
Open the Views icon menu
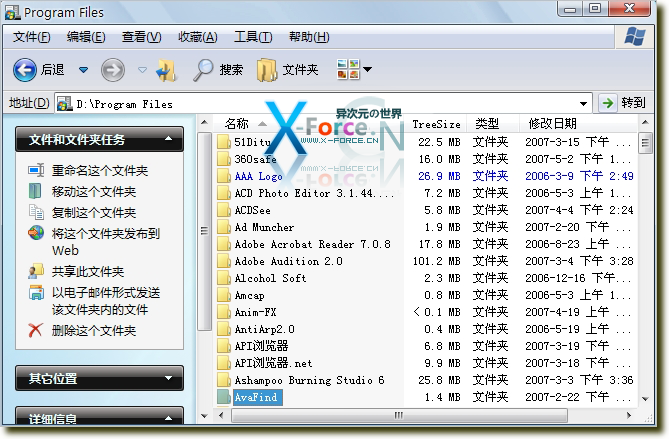pos(354,70)
